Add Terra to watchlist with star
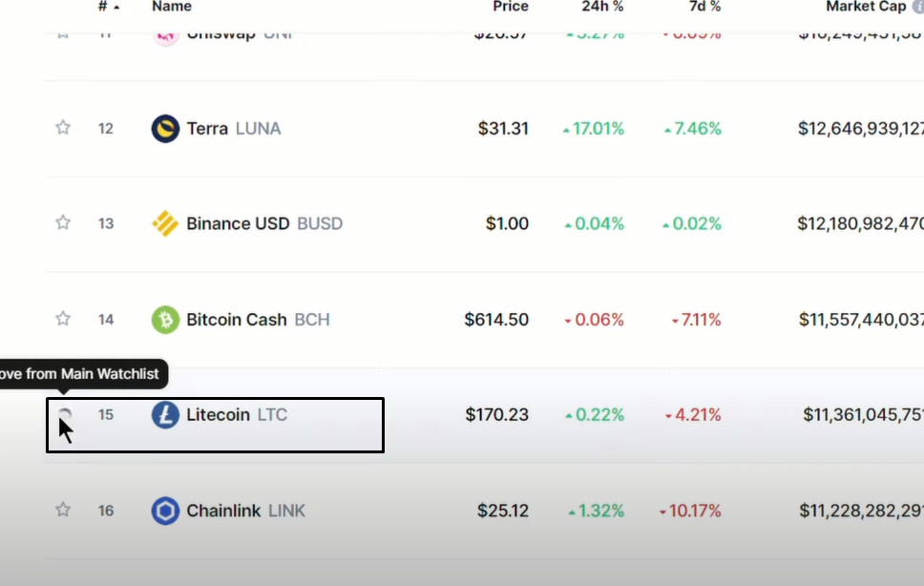The width and height of the screenshot is (924, 586). (x=63, y=128)
